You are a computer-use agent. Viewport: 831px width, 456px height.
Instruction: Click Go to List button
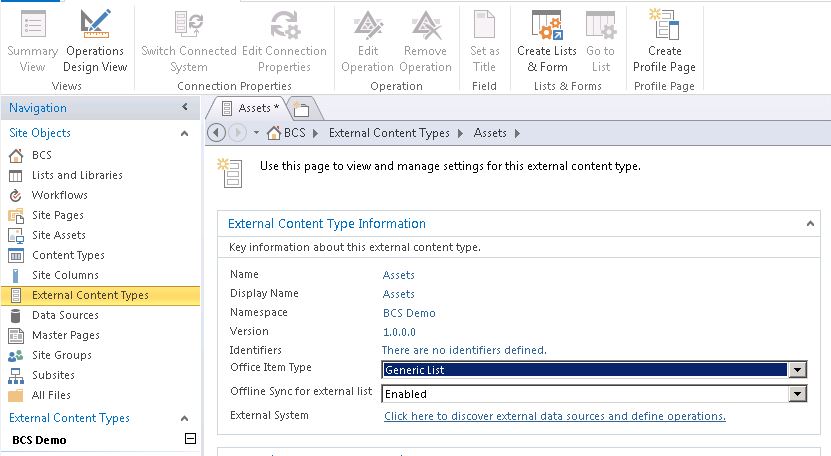[x=600, y=41]
